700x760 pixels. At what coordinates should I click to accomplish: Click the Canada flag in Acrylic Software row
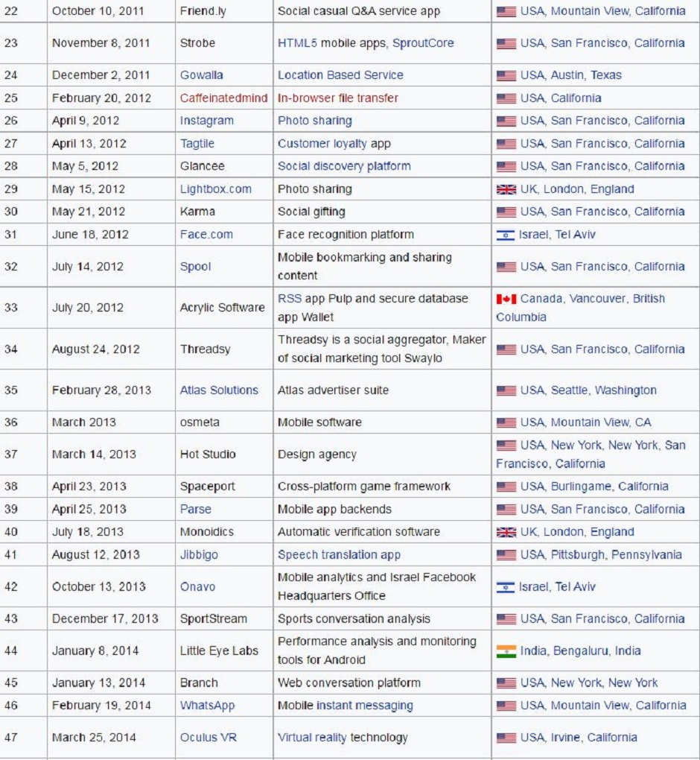(x=506, y=299)
